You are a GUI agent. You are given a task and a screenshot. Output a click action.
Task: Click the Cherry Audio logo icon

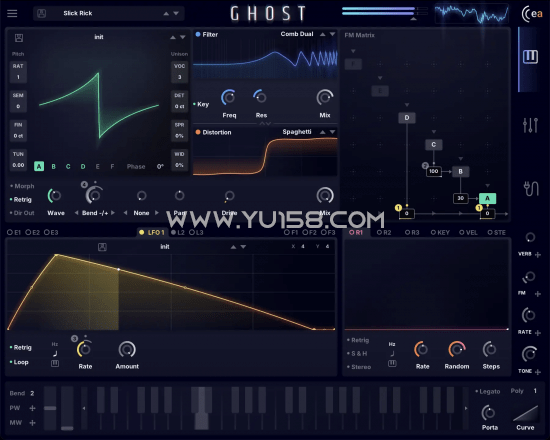tap(532, 14)
